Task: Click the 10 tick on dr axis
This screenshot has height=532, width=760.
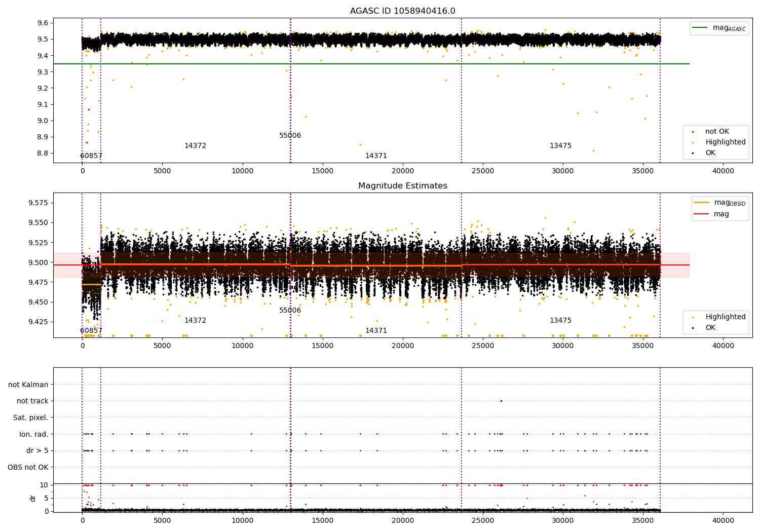Action: pyautogui.click(x=44, y=485)
